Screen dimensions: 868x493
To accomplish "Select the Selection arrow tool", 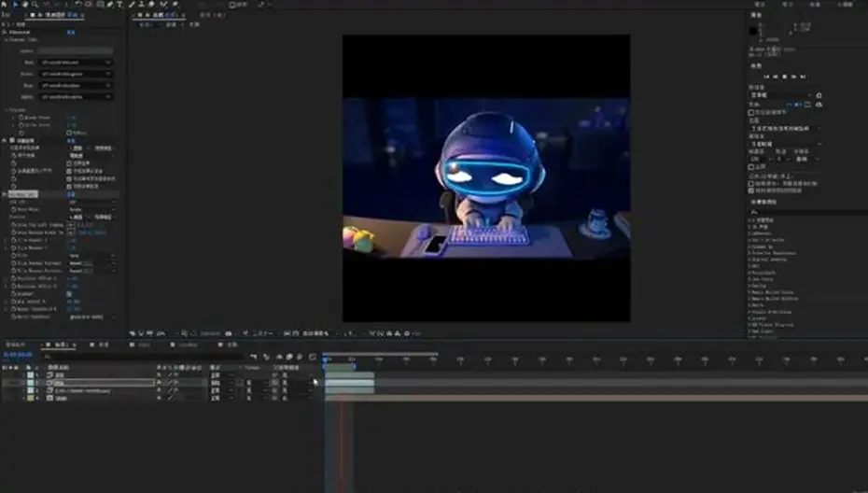I will tap(16, 5).
